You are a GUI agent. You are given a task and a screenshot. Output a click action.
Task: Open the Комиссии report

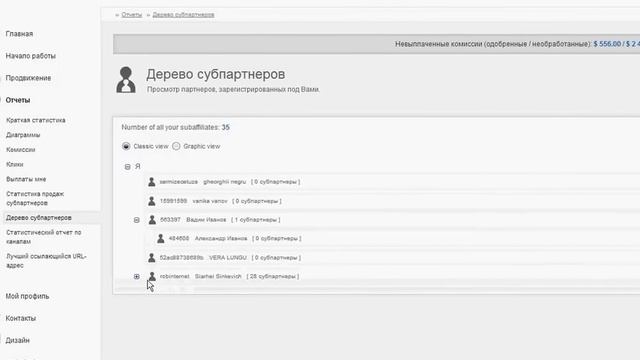20,150
